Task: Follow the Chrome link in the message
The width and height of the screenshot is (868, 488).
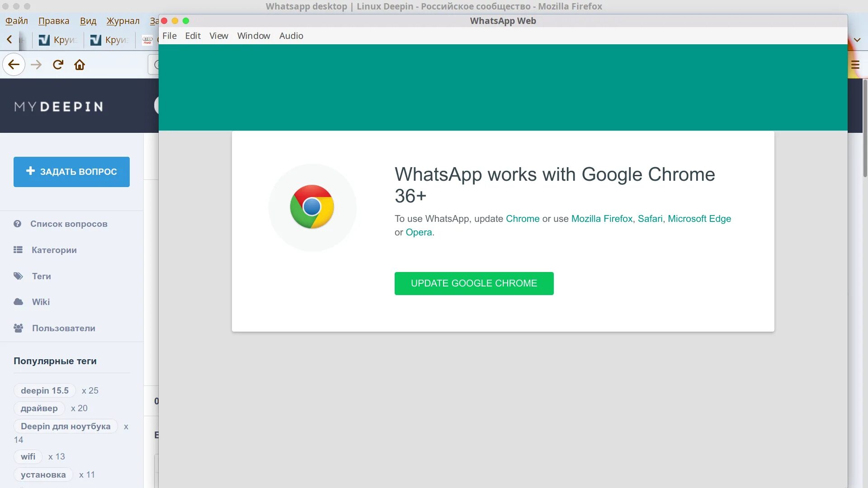Action: coord(523,219)
